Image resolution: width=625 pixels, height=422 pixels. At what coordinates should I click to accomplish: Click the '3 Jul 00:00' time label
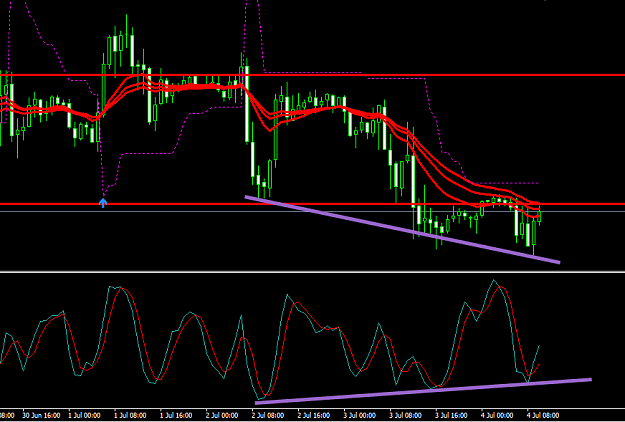coord(360,415)
